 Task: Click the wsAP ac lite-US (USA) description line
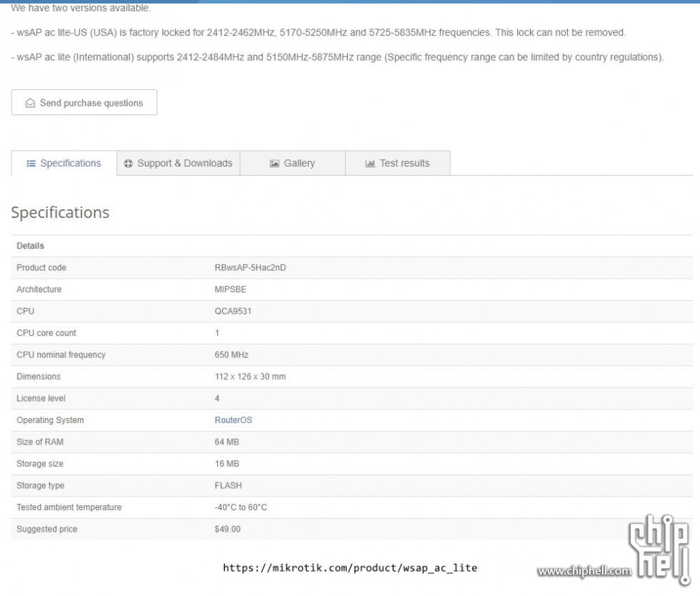(319, 33)
